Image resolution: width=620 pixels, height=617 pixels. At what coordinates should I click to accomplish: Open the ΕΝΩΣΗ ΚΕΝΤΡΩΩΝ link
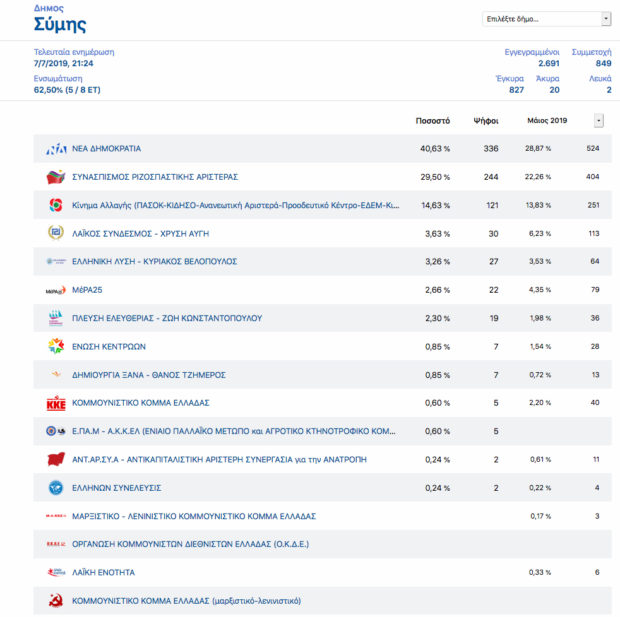(109, 346)
